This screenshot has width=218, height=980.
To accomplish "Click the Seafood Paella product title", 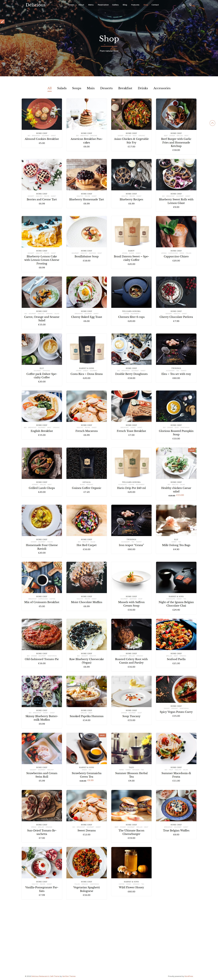I will pyautogui.click(x=176, y=659).
